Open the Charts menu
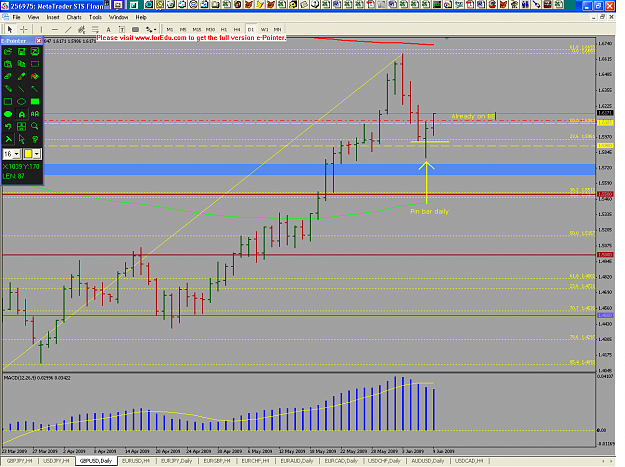 (74, 18)
